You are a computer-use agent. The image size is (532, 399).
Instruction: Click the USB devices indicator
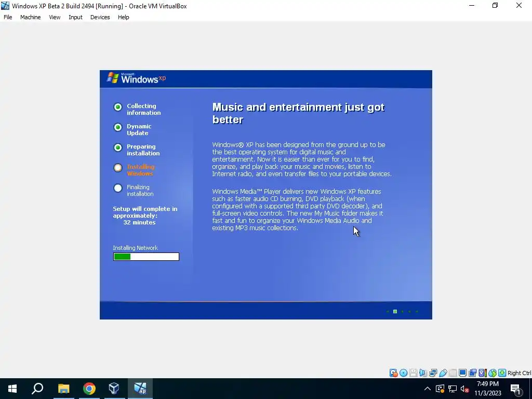(x=443, y=373)
